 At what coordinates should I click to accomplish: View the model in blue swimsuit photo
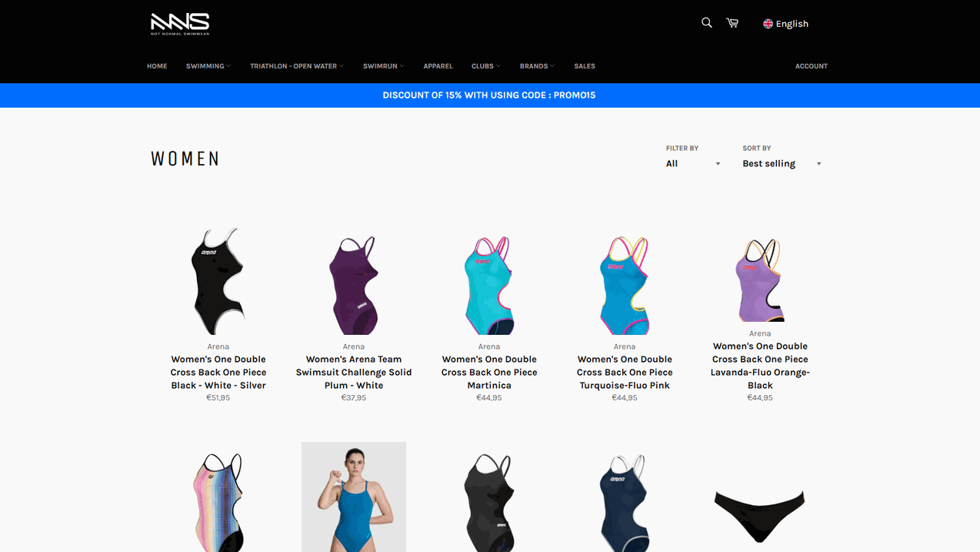click(x=354, y=497)
